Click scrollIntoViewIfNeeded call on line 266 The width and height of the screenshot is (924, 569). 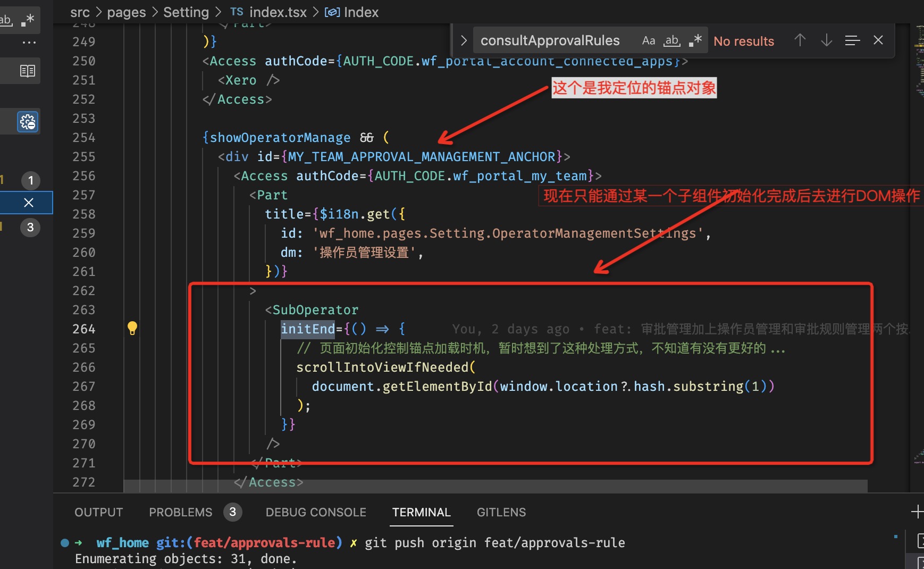tap(382, 367)
